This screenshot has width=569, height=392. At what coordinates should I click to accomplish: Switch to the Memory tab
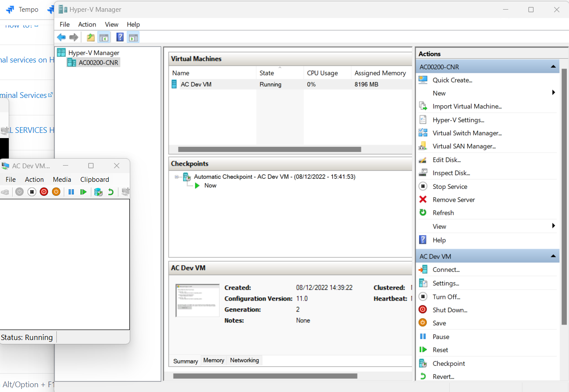(x=214, y=360)
